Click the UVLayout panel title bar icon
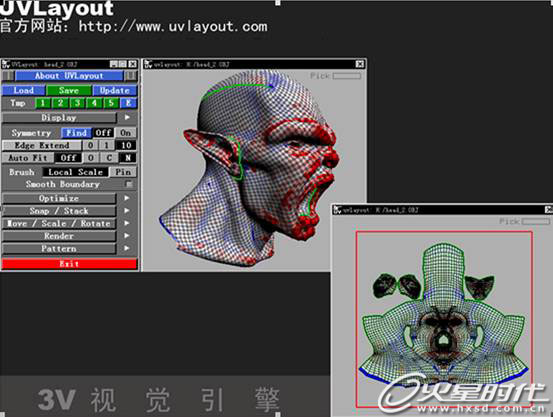Viewport: 553px width, 417px height. tap(5, 64)
